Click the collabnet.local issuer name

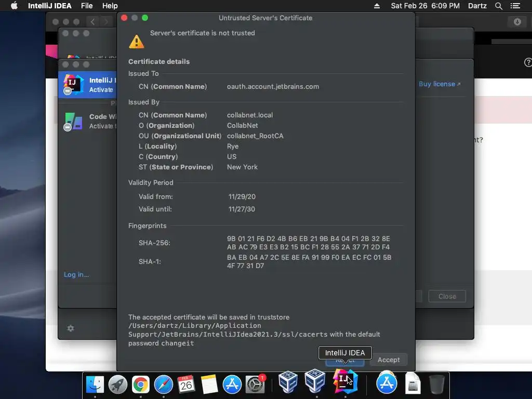click(x=250, y=115)
